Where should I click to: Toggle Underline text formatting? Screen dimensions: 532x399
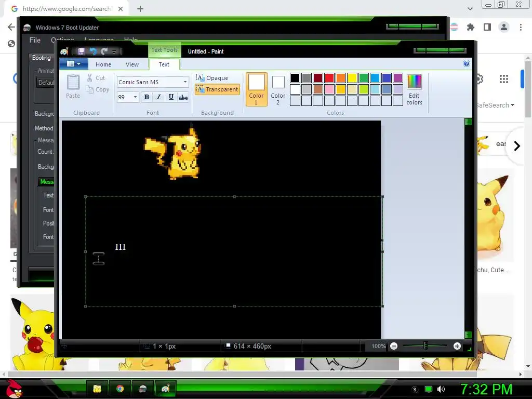coord(171,97)
